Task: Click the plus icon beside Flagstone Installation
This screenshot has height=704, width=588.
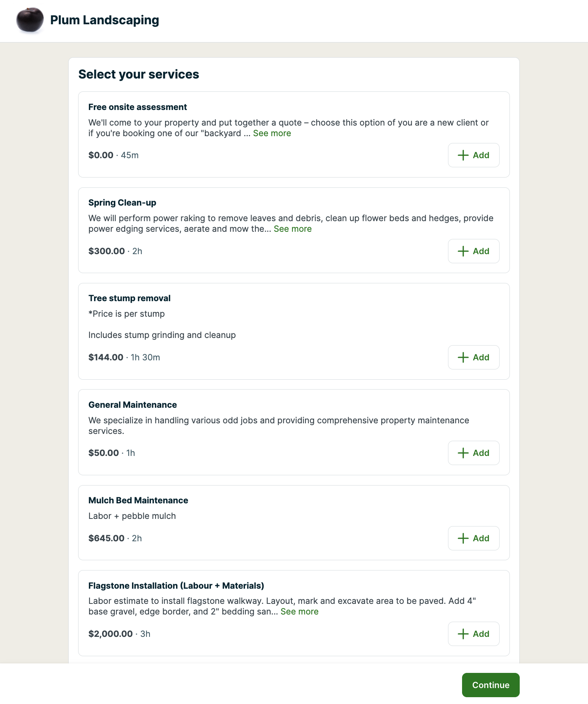Action: point(463,634)
